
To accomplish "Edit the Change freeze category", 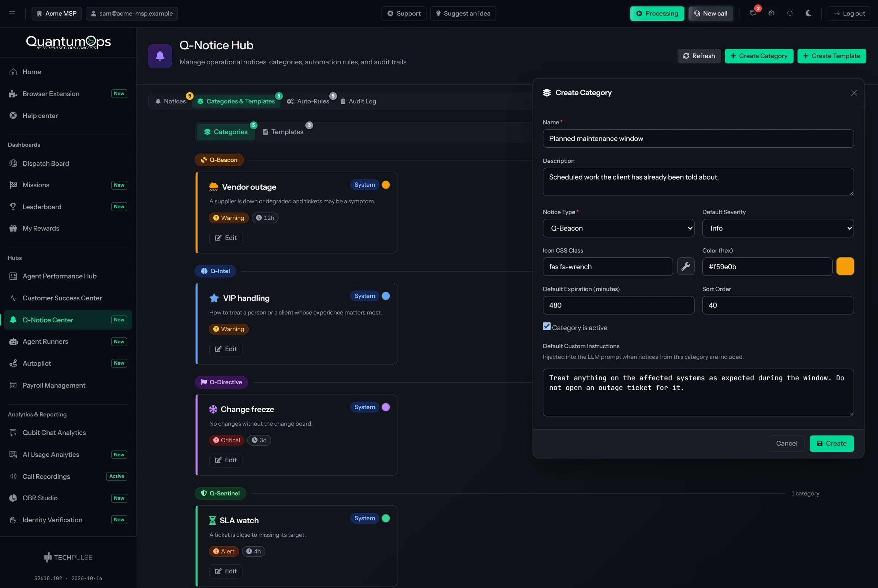I will [226, 460].
